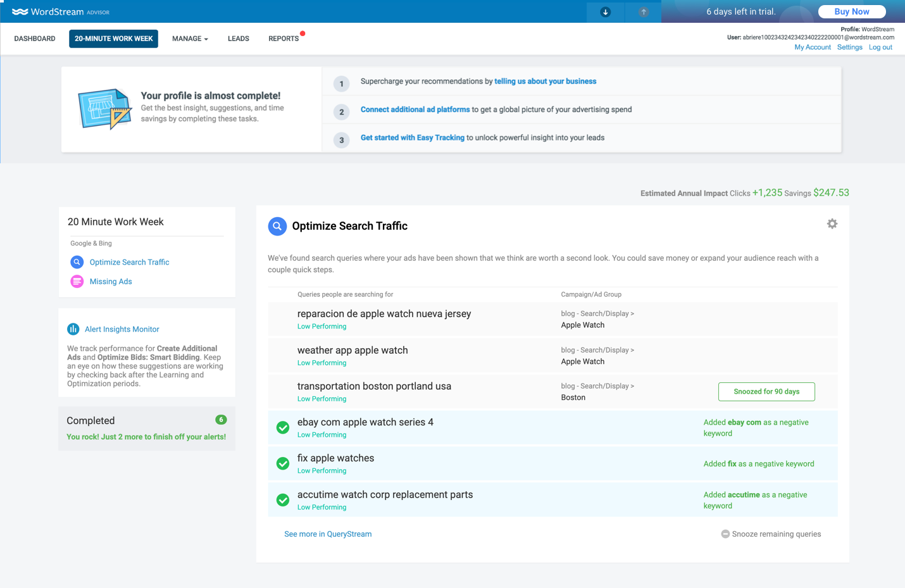Click 'Low Performing' under reparacion query
The width and height of the screenshot is (905, 588).
pyautogui.click(x=321, y=327)
